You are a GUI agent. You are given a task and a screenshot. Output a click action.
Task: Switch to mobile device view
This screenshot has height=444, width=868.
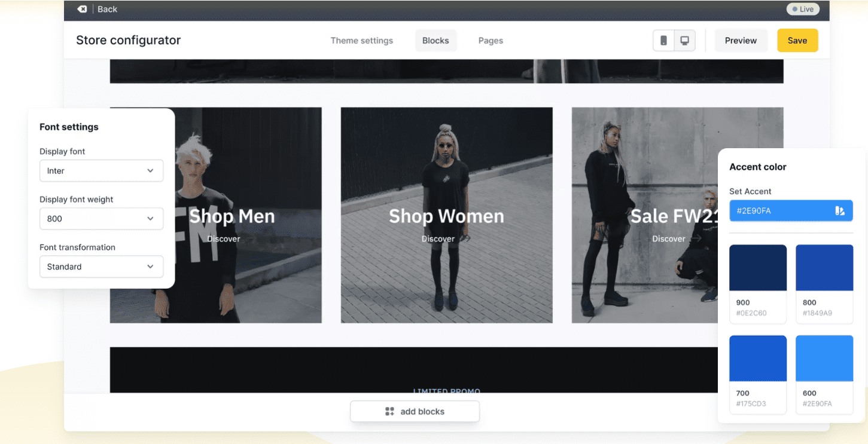(x=663, y=41)
